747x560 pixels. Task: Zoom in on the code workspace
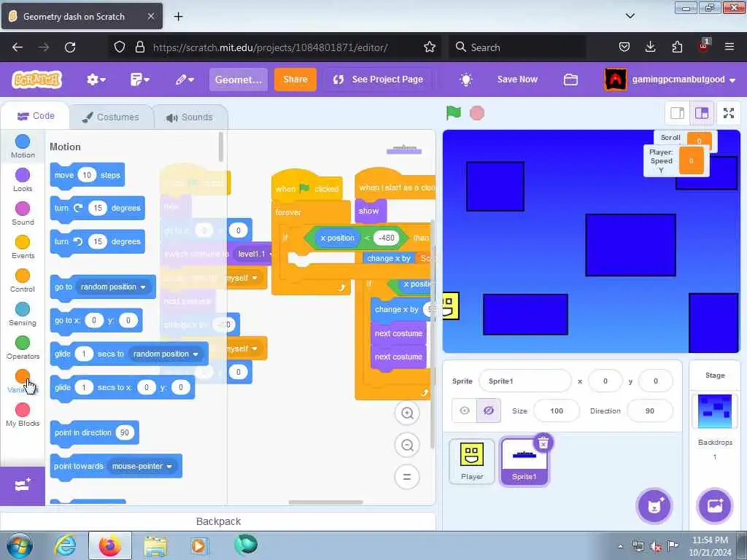pos(407,413)
